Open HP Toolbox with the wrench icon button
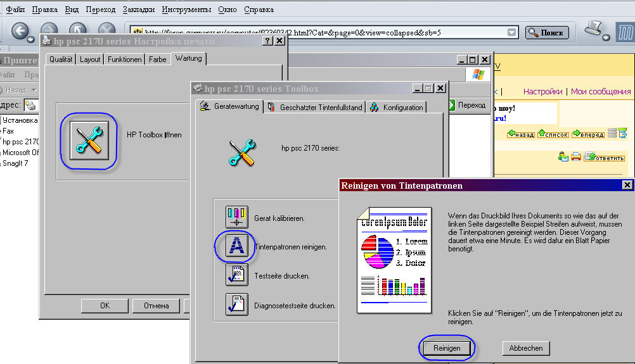Image resolution: width=635 pixels, height=364 pixels. [x=89, y=141]
